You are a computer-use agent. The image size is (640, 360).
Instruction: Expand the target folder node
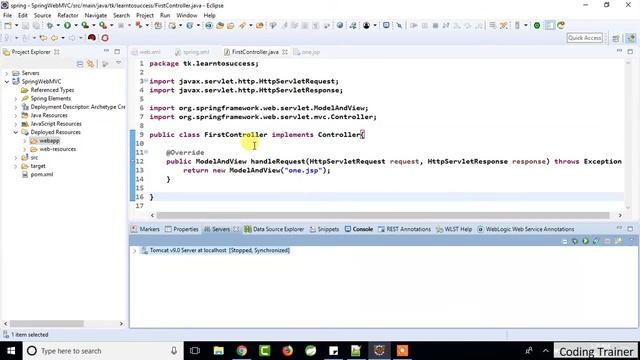(16, 166)
